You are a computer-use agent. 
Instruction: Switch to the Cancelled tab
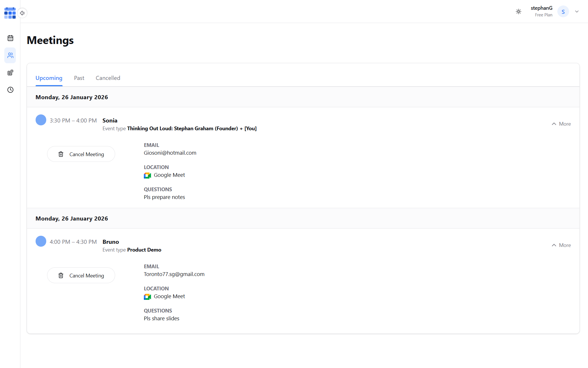click(x=108, y=78)
